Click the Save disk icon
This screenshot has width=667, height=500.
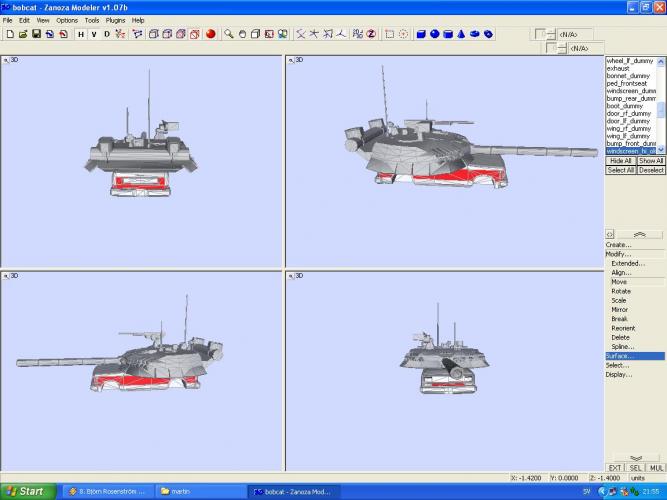tap(36, 34)
